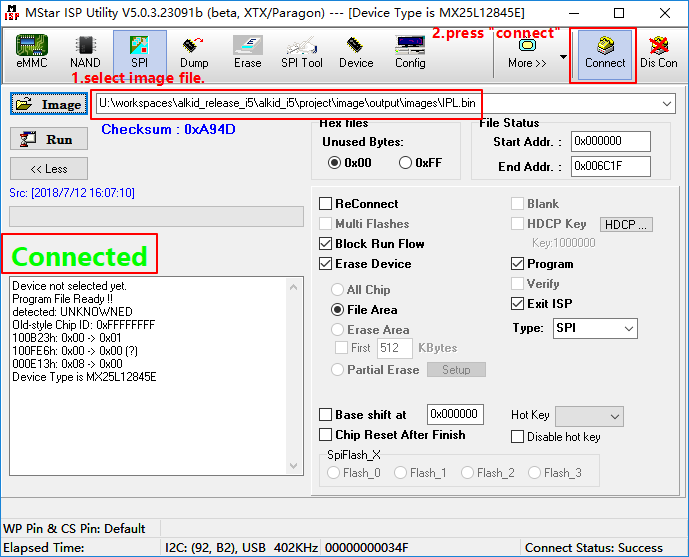Click the Run button
Viewport: 689px width, 557px height.
point(48,140)
